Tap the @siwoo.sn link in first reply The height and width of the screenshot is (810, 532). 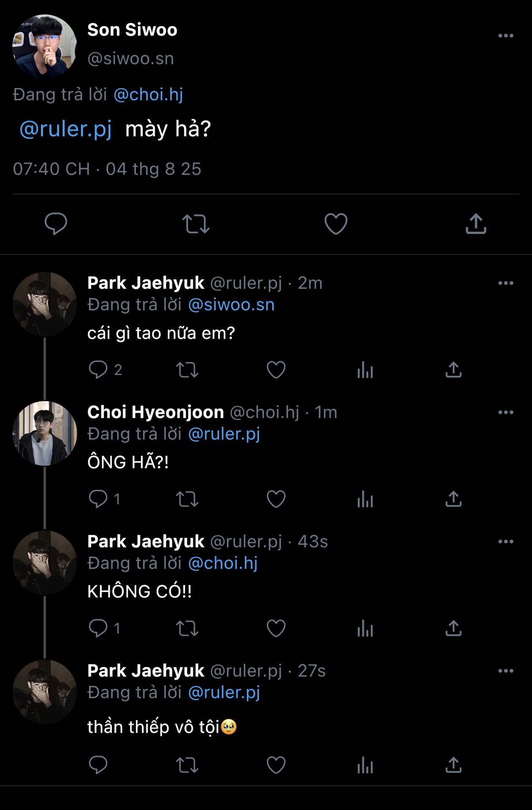(231, 305)
